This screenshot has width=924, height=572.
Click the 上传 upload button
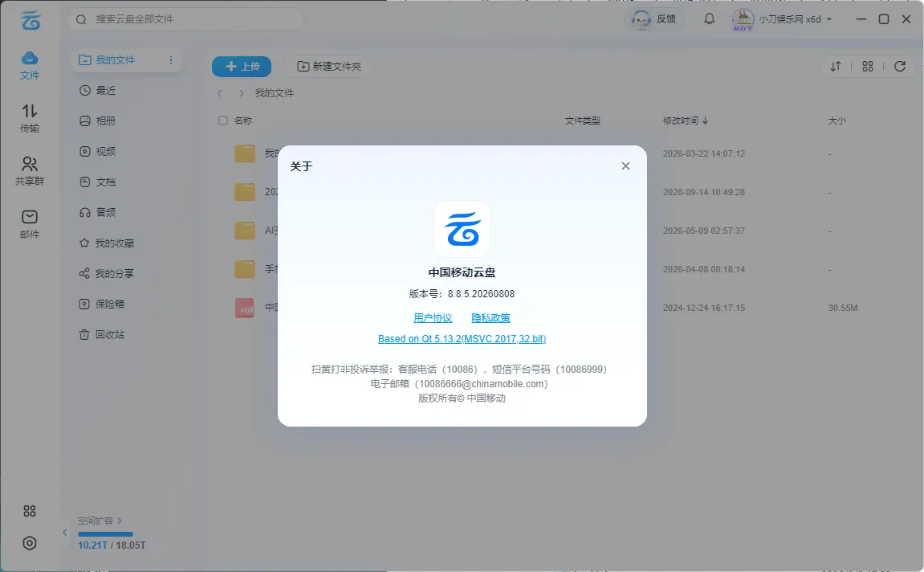click(242, 67)
